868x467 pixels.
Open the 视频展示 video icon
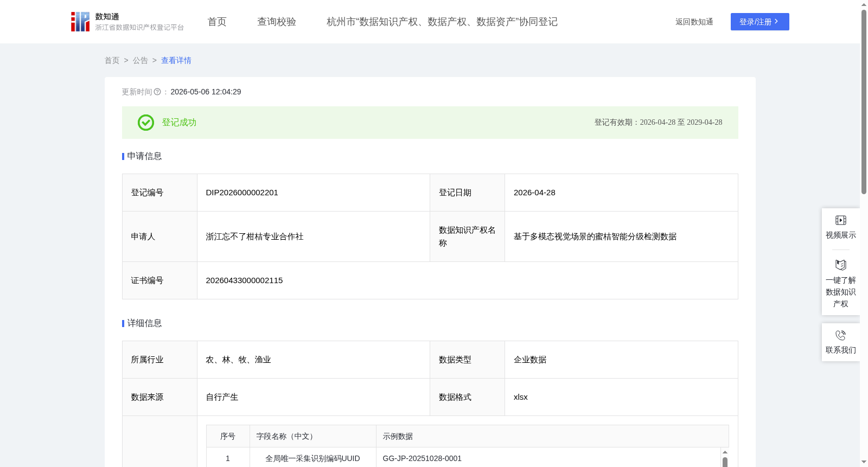tap(841, 220)
